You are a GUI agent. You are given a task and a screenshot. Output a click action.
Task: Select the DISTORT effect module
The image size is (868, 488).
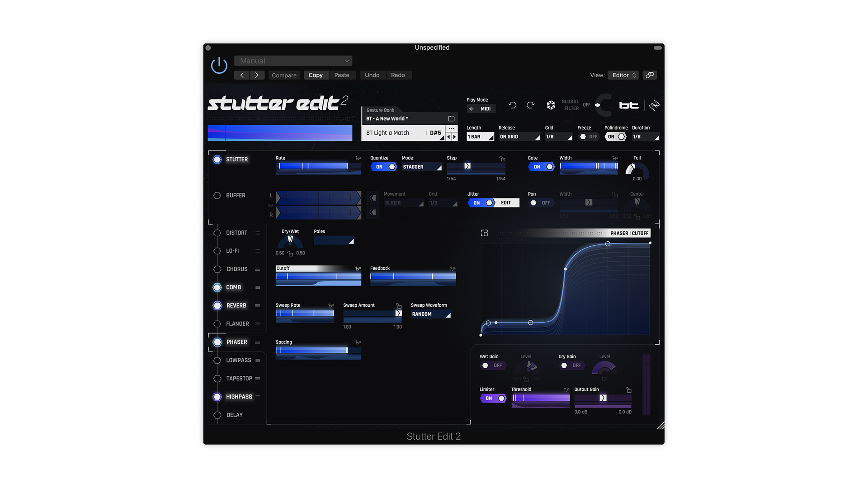(236, 233)
